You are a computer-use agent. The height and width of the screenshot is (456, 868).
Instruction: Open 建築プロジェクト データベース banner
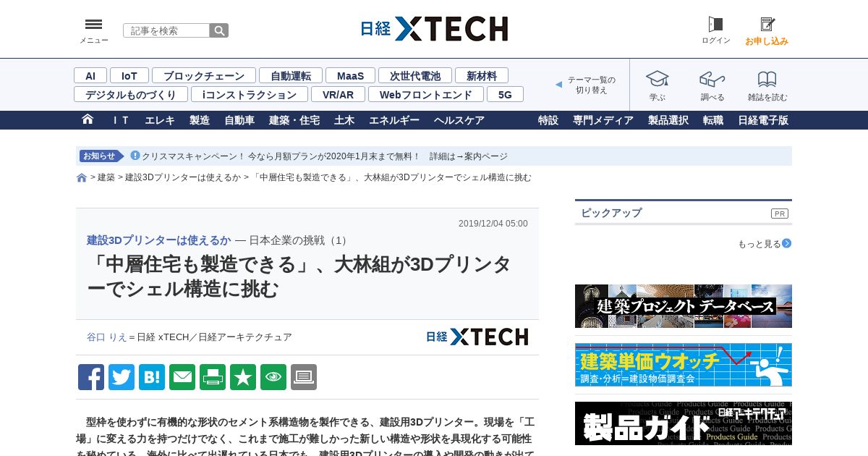[684, 306]
